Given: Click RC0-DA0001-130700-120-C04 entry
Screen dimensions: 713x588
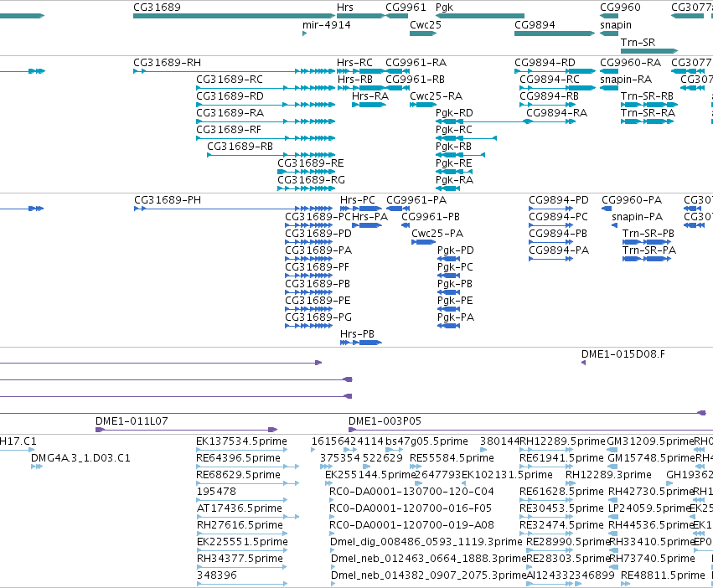Looking at the screenshot, I should click(x=332, y=501).
